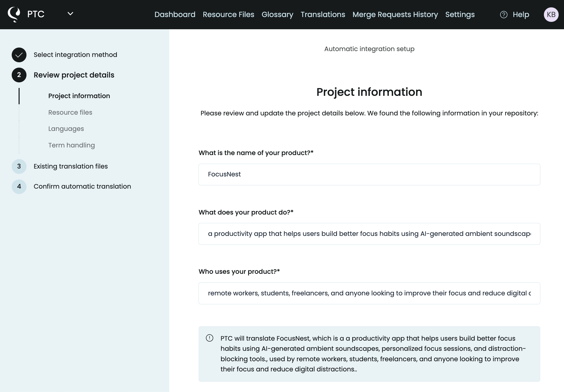Click the PTC logo icon
This screenshot has height=392, width=564.
[14, 14]
